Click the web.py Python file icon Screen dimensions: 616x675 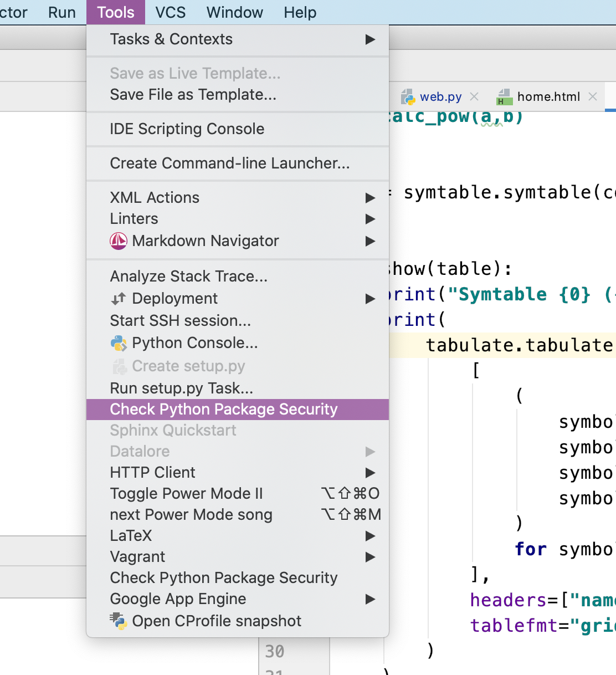pyautogui.click(x=408, y=97)
